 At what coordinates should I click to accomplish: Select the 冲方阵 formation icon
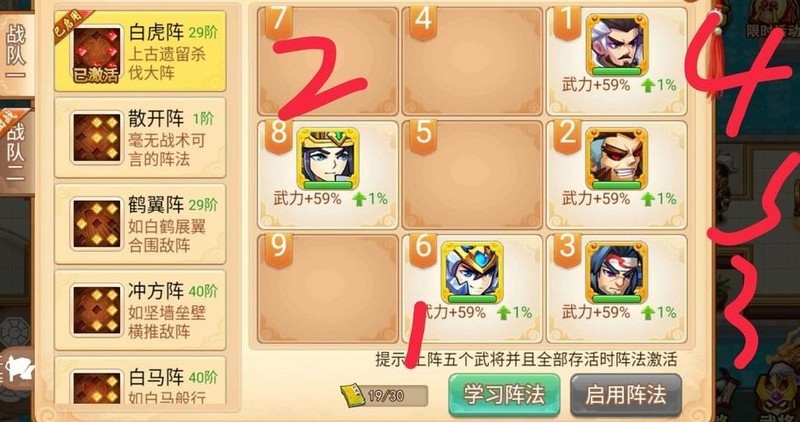[x=96, y=310]
